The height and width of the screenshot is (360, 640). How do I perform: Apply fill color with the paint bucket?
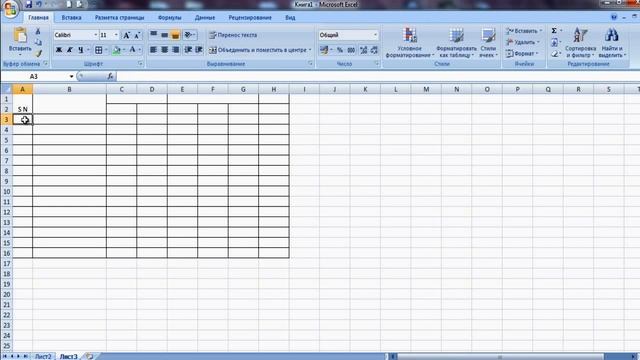[116, 50]
